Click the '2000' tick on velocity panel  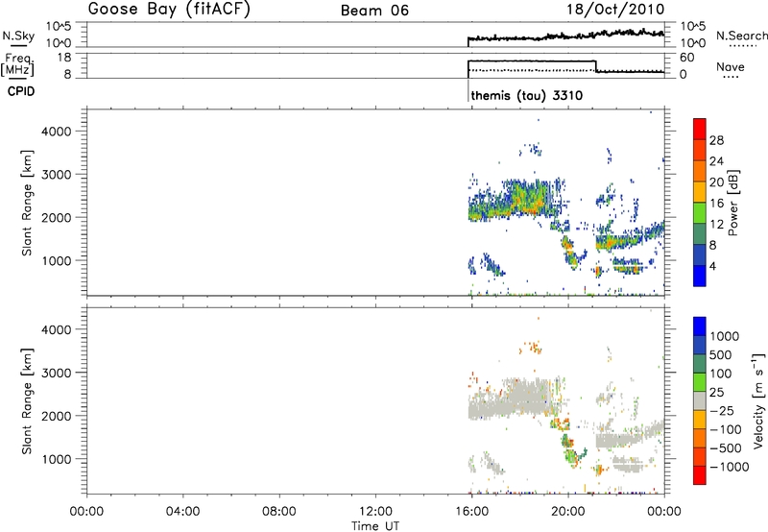pyautogui.click(x=57, y=416)
